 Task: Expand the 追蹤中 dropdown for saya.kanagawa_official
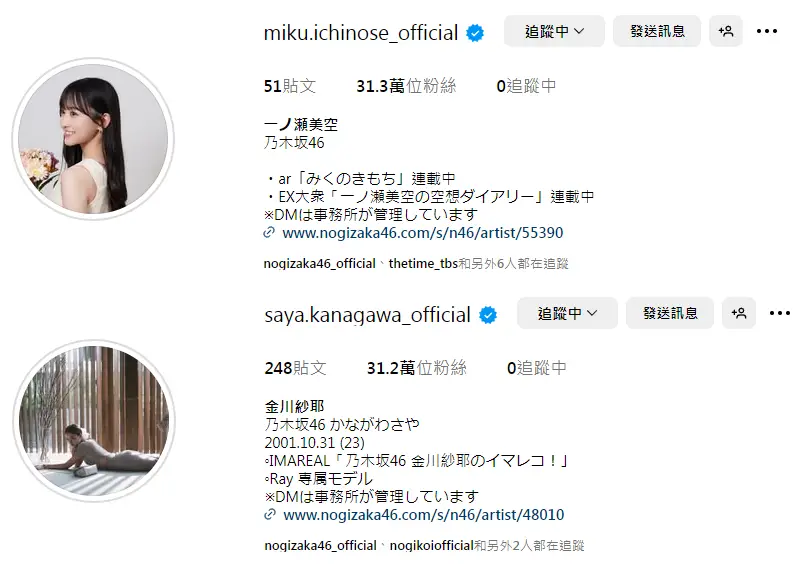(567, 313)
